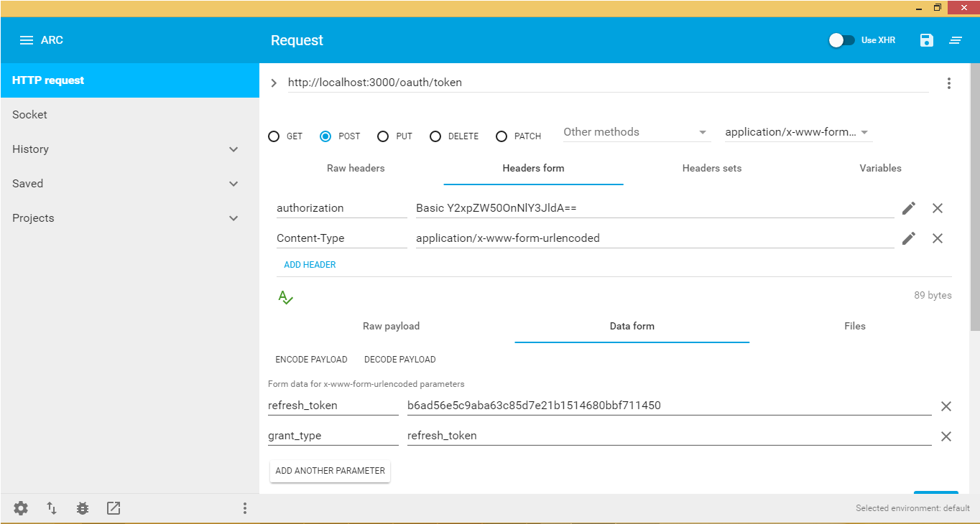The image size is (980, 524).
Task: Open the request details lines icon
Action: point(956,40)
